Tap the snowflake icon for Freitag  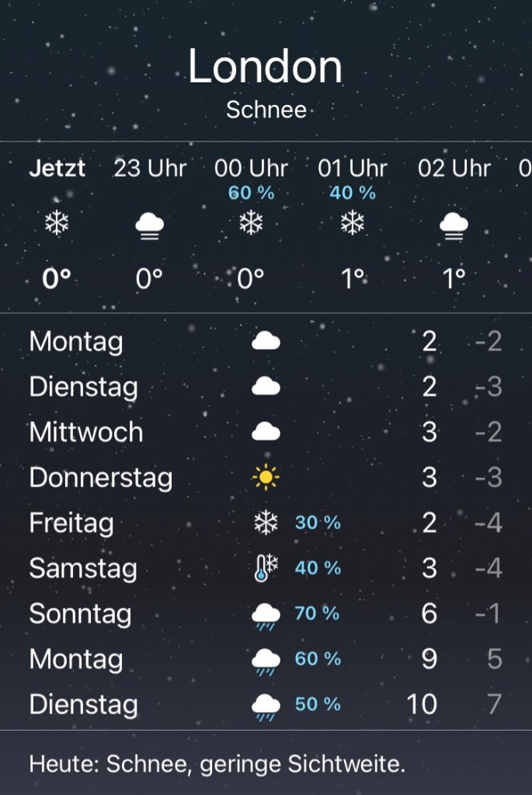click(266, 523)
